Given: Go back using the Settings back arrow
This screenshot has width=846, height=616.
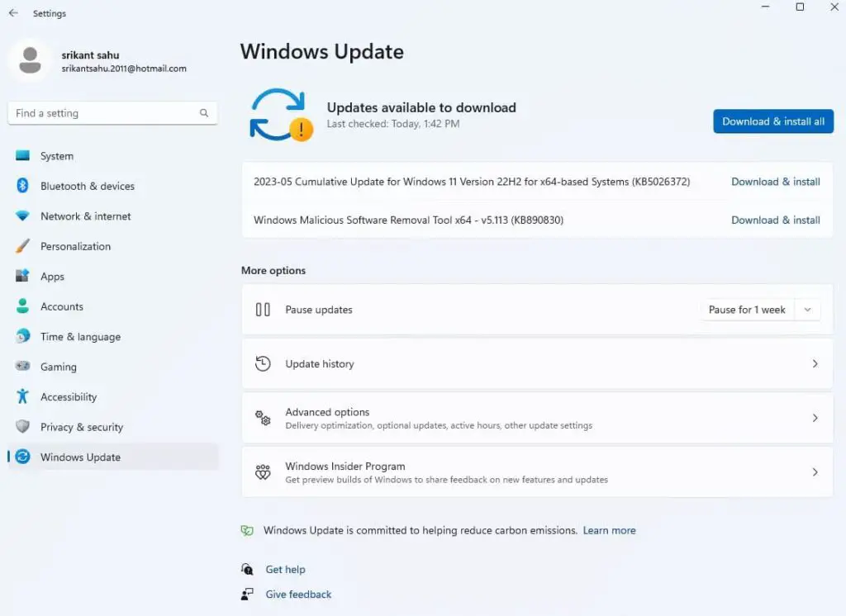Looking at the screenshot, I should [x=13, y=13].
